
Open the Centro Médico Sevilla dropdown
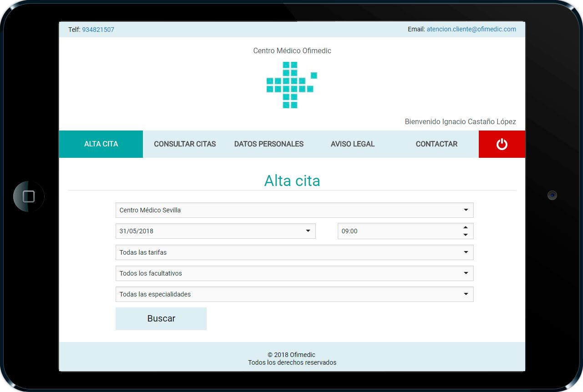pos(294,210)
